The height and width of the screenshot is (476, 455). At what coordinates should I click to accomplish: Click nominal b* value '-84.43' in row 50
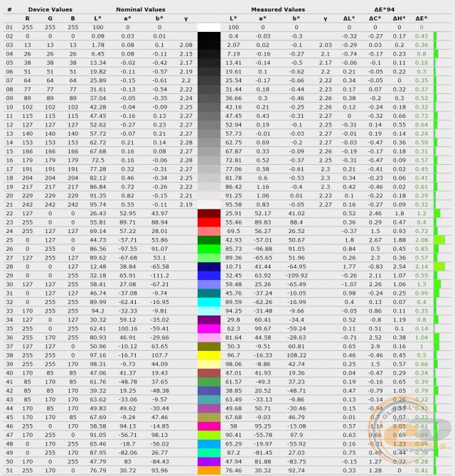[159, 462]
